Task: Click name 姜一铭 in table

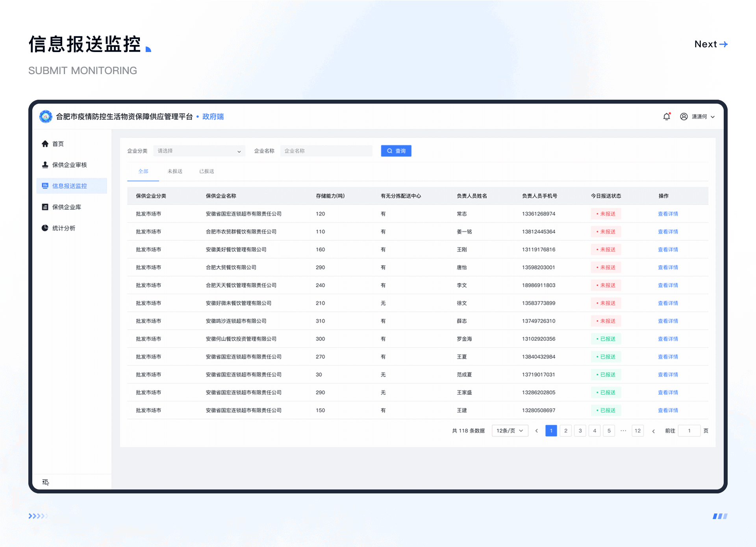Action: (x=464, y=232)
